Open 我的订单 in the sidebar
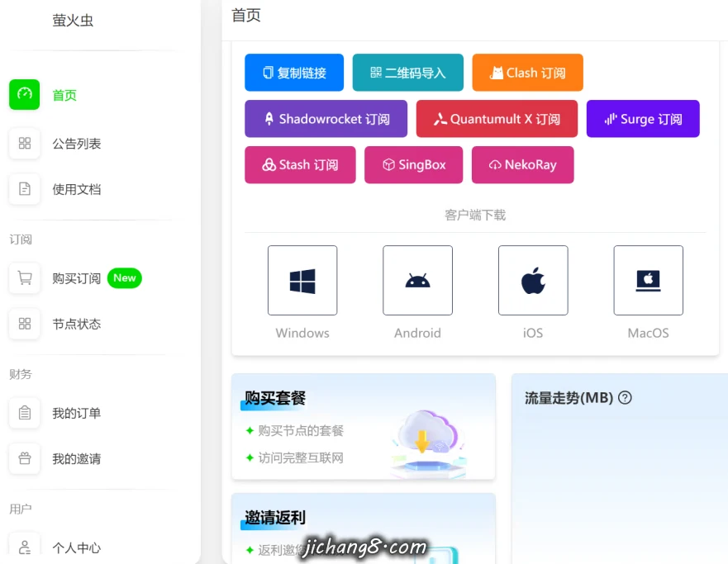 click(x=77, y=413)
